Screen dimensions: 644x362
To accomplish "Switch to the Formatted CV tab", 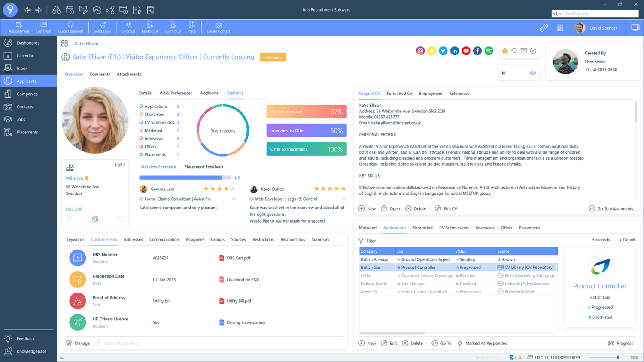I will click(x=399, y=93).
